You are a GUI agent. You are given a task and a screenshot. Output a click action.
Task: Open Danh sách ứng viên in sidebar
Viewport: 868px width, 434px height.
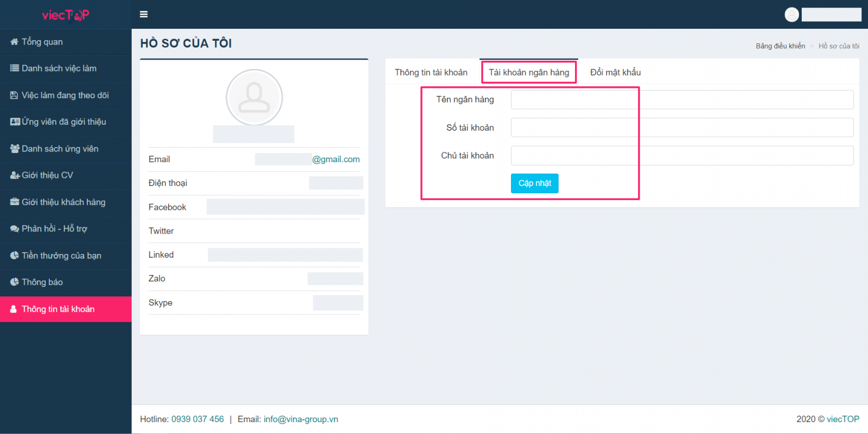(x=66, y=149)
